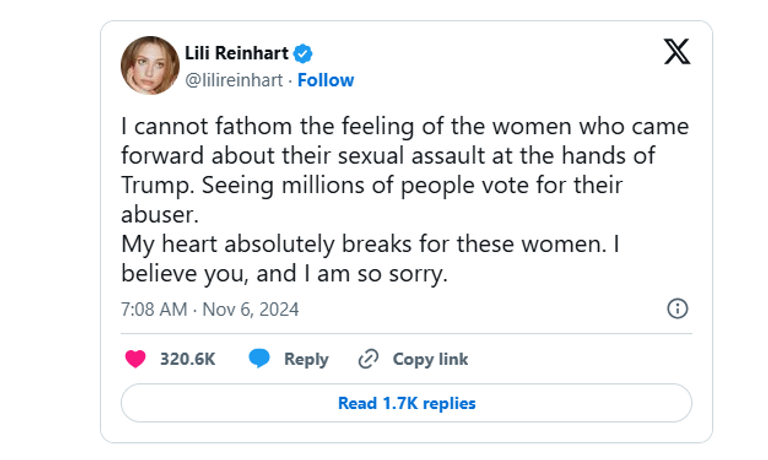Viewport: 768px width, 460px height.
Task: Visit the @lilireinhart handle link
Action: coord(233,80)
